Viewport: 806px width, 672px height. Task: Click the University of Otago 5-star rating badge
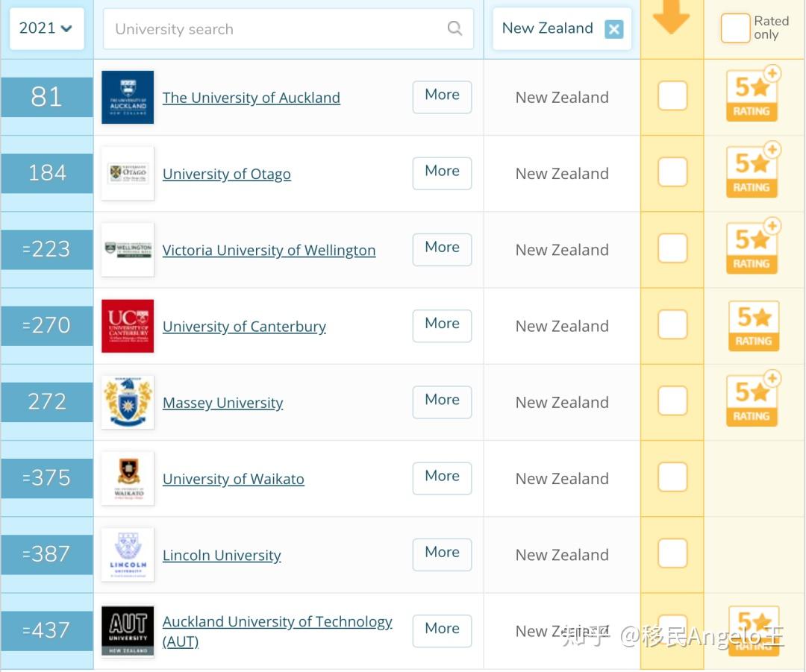[x=752, y=171]
